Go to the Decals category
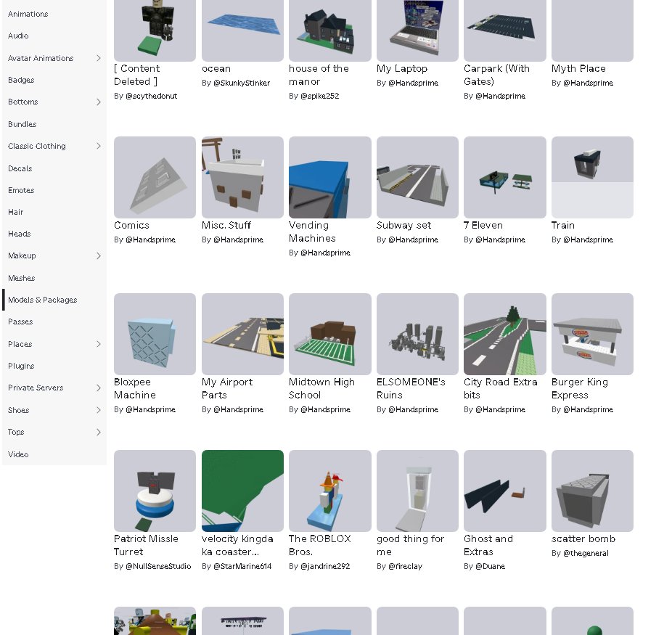The width and height of the screenshot is (672, 635). click(20, 168)
